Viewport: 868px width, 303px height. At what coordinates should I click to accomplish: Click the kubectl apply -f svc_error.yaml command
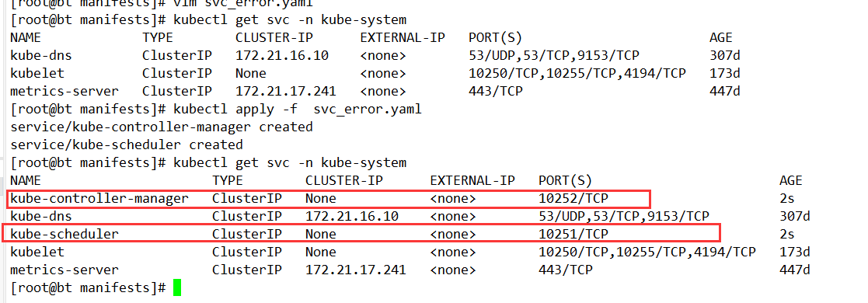[298, 109]
